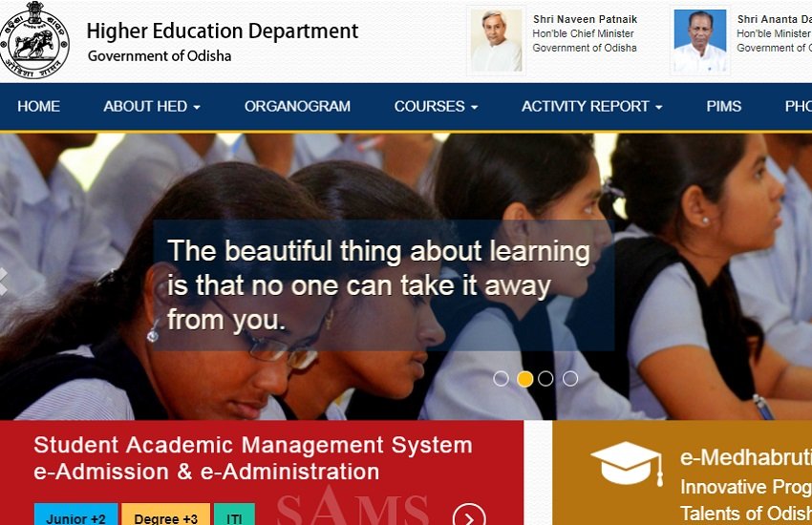The height and width of the screenshot is (525, 812).
Task: Click the 'Hon'ble Chief Minister' text
Action: click(x=583, y=33)
